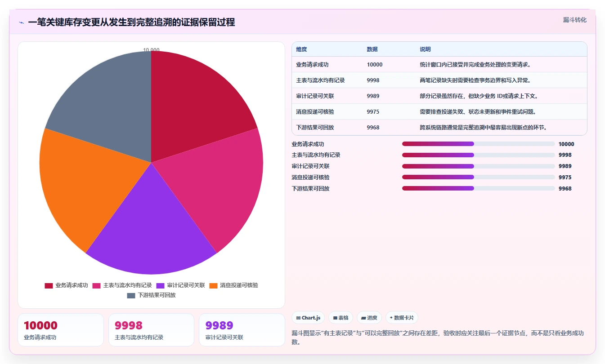Click the Chart.js chip

coord(308,318)
